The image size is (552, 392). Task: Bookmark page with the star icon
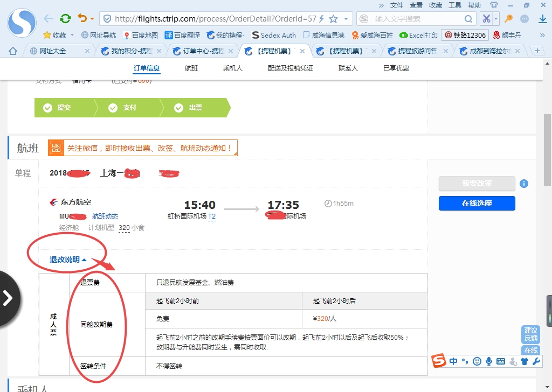point(333,19)
